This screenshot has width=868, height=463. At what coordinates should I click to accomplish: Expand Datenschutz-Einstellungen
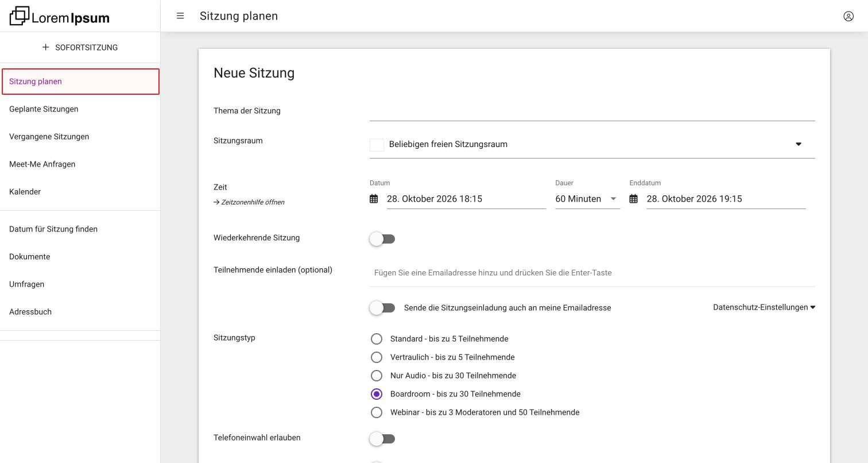(764, 307)
